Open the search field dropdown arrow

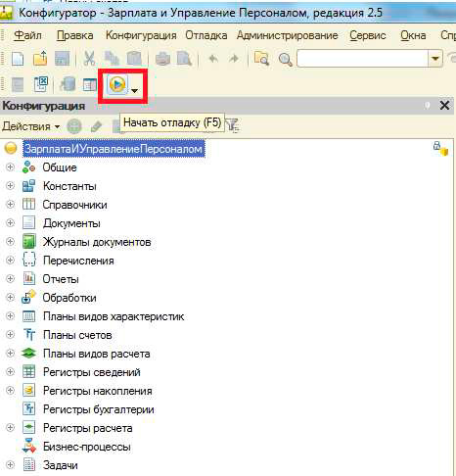click(435, 59)
